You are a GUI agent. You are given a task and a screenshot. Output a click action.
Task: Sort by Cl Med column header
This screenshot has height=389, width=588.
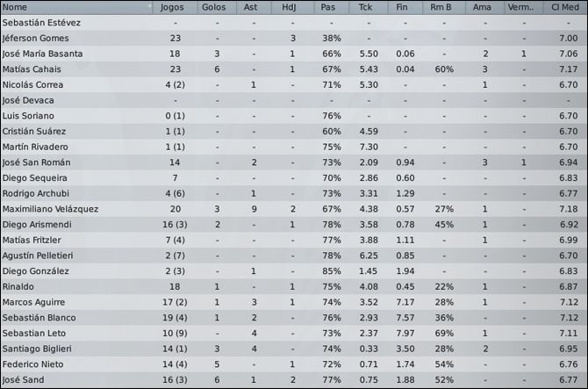click(567, 7)
